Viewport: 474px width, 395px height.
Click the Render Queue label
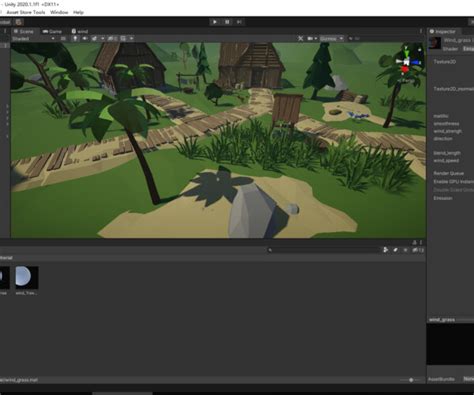tap(448, 173)
